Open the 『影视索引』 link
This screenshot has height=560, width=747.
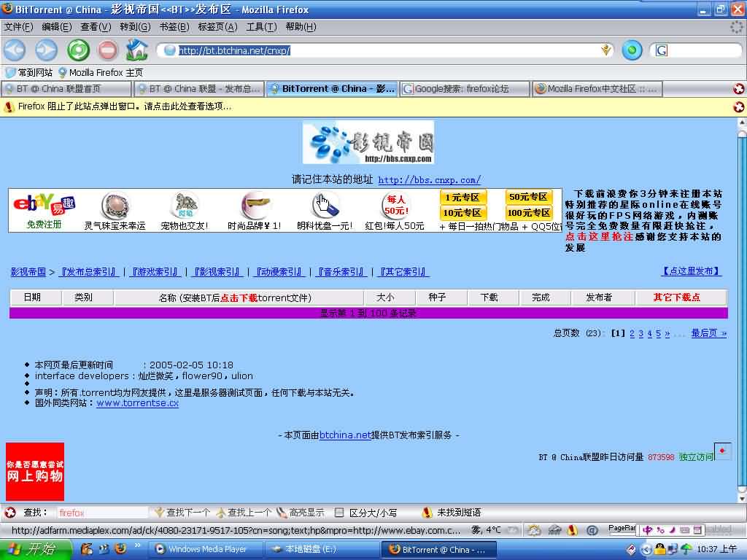217,272
